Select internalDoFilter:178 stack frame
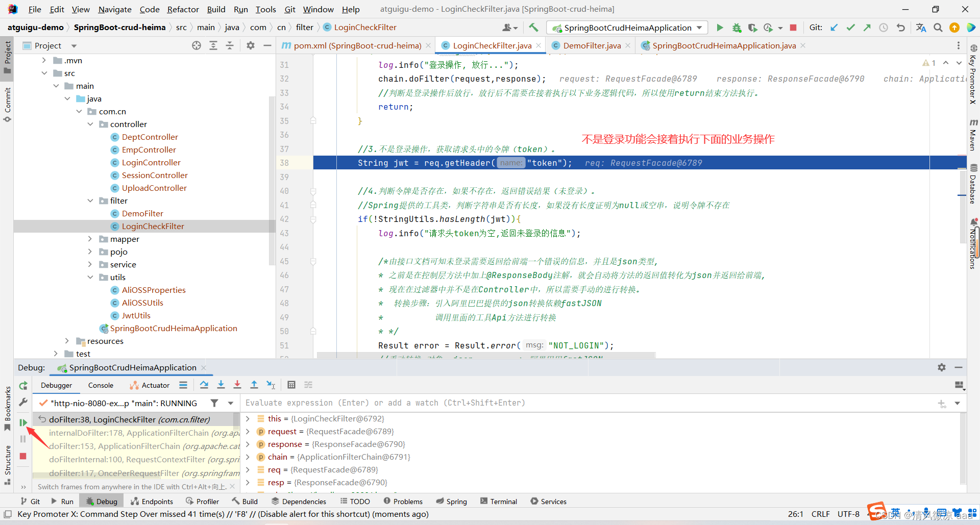980x525 pixels. (136, 433)
